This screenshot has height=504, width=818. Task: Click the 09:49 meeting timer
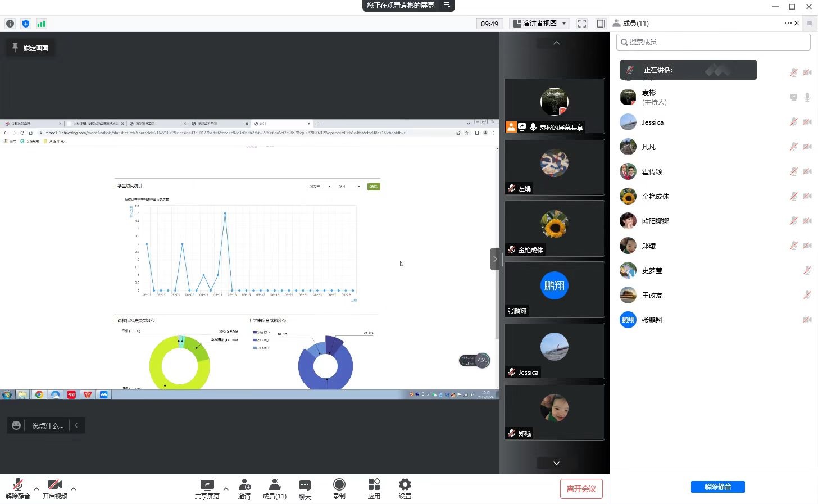point(489,24)
